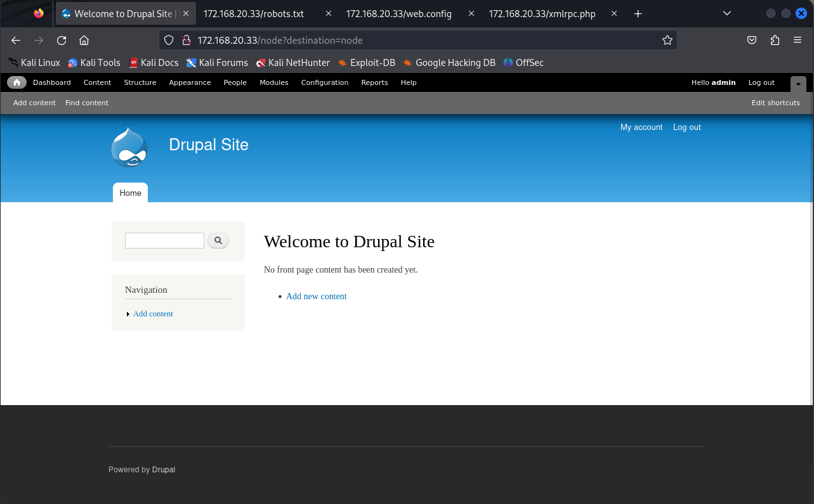This screenshot has width=814, height=504.
Task: Click the Add content shortcut link
Action: (x=34, y=103)
